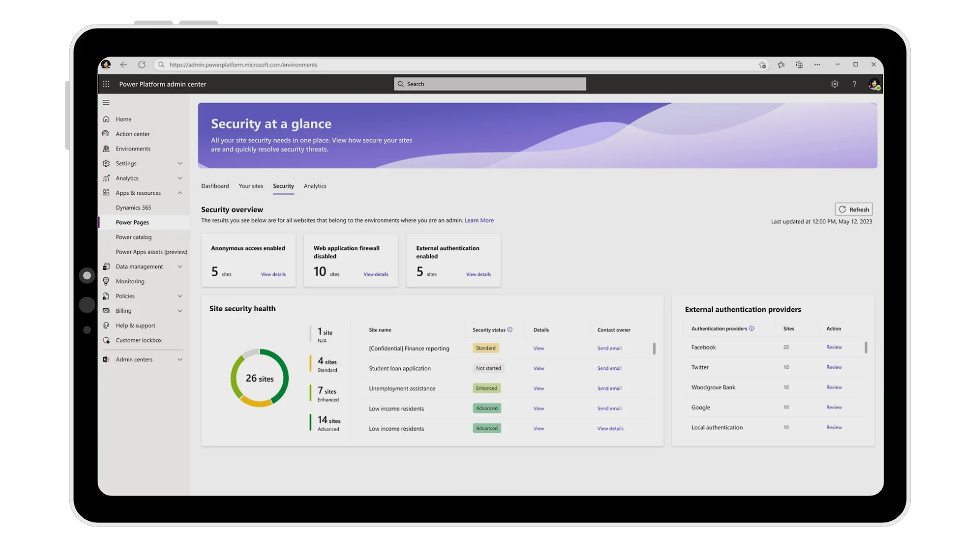Switch to the Analytics tab

(x=315, y=186)
